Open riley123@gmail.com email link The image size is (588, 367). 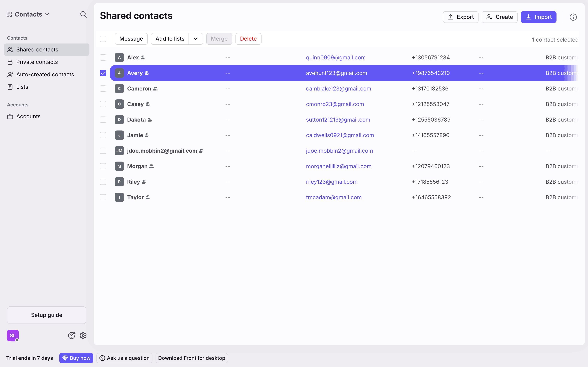coord(331,182)
